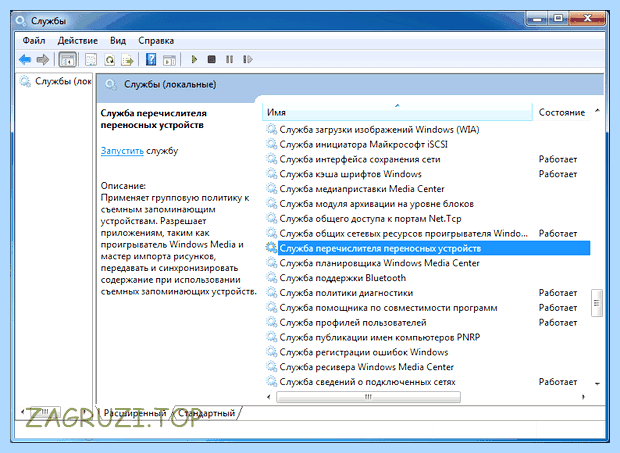The width and height of the screenshot is (620, 453).
Task: Select Служба медиаприставки Media Center
Action: tap(362, 189)
